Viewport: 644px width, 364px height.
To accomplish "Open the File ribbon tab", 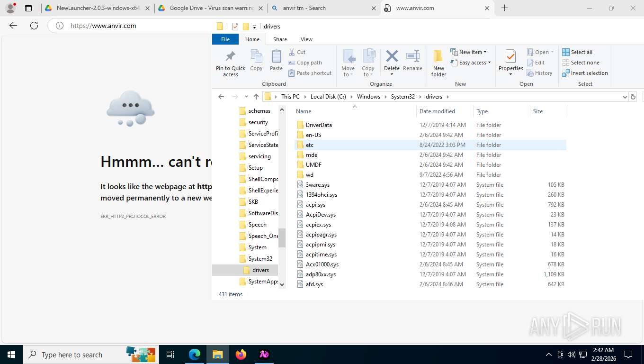I will (225, 39).
